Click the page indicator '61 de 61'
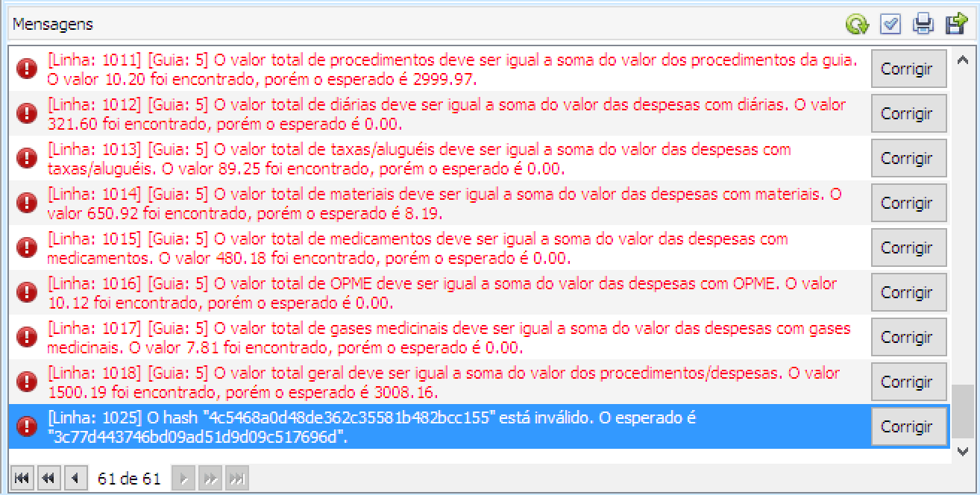 [129, 479]
